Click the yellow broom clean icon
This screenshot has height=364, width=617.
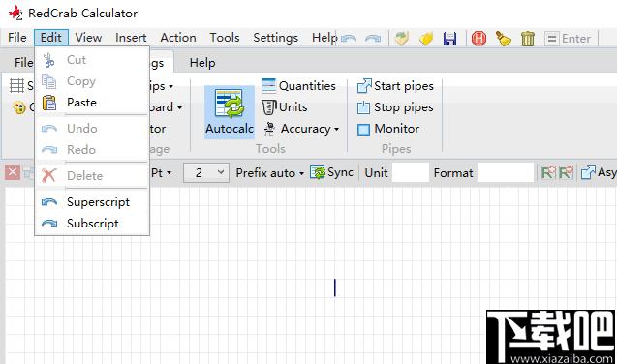click(x=503, y=39)
